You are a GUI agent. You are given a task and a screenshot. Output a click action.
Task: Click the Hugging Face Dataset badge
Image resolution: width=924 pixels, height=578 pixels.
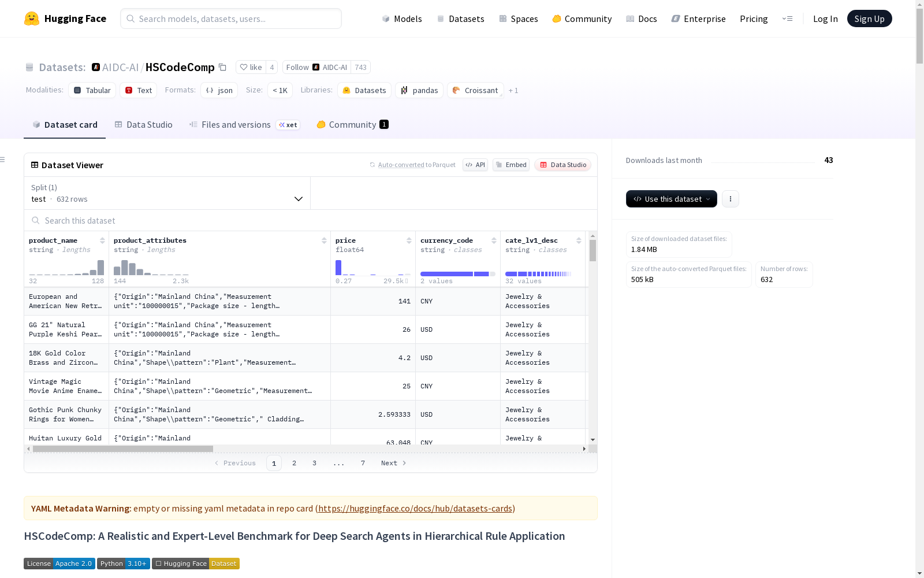point(196,564)
